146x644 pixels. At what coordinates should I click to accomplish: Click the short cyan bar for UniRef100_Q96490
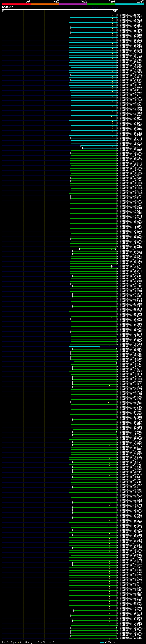85,347
